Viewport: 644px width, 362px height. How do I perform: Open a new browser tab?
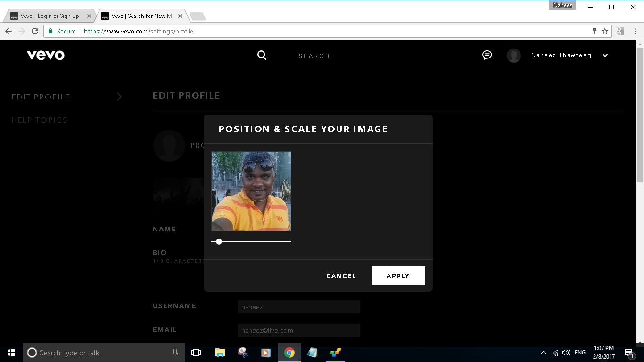click(x=197, y=16)
